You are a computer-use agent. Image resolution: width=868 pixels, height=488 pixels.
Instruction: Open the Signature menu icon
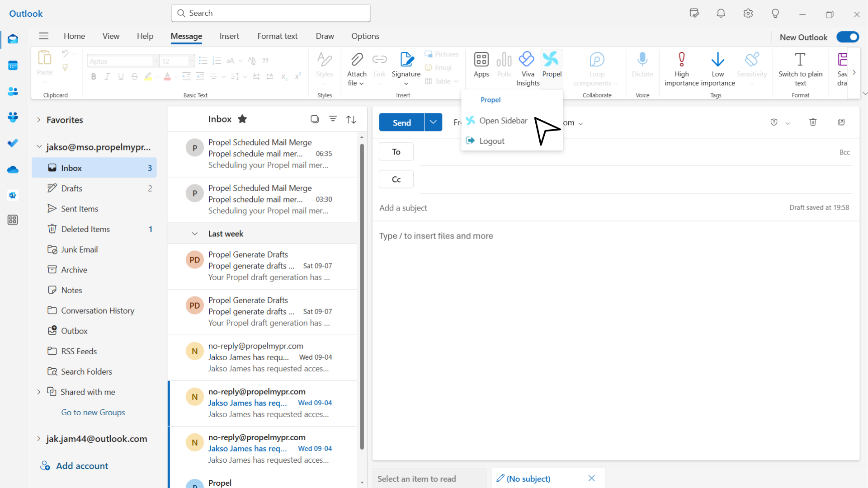click(x=406, y=60)
